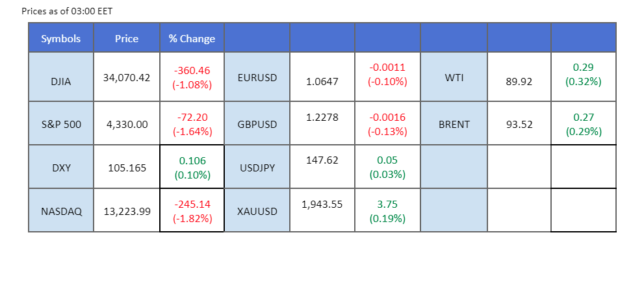Select the BRENT symbol cell
Screen dimensions: 644x287
coord(454,123)
